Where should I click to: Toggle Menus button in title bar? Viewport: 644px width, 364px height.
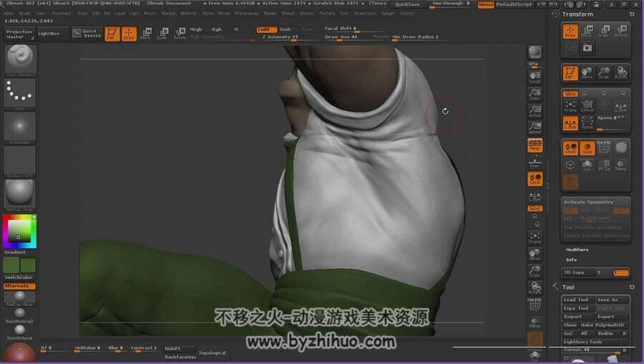[485, 4]
